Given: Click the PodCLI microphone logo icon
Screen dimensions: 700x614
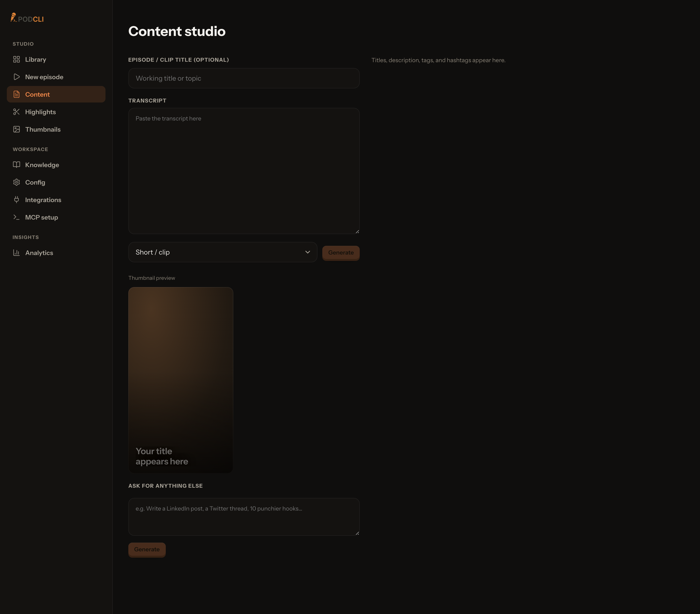Looking at the screenshot, I should click(13, 17).
